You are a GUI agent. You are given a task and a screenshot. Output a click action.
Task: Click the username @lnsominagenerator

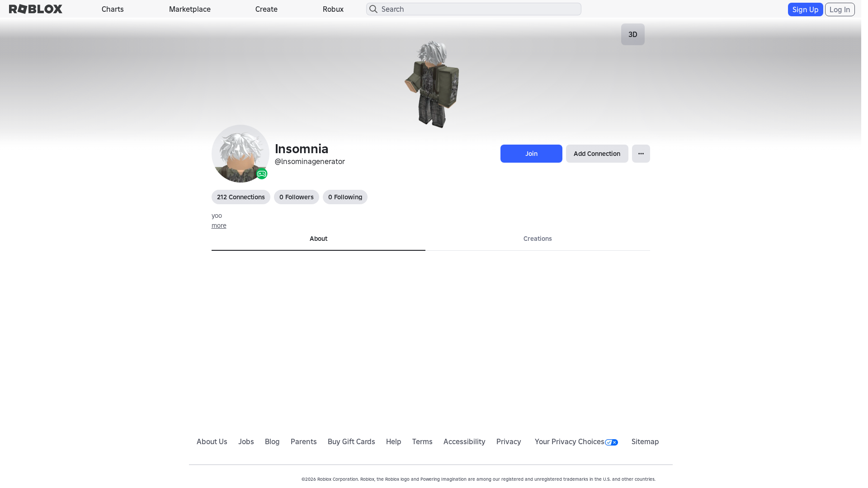[x=310, y=162]
